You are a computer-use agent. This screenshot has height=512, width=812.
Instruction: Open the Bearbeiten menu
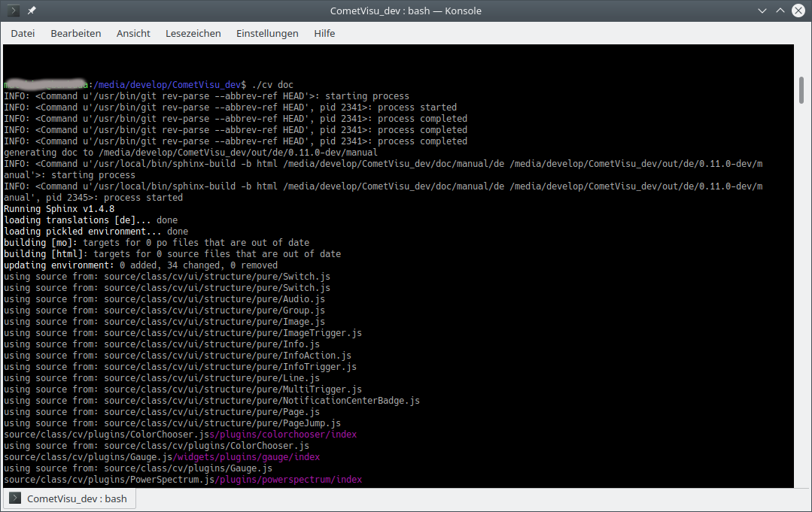click(75, 34)
